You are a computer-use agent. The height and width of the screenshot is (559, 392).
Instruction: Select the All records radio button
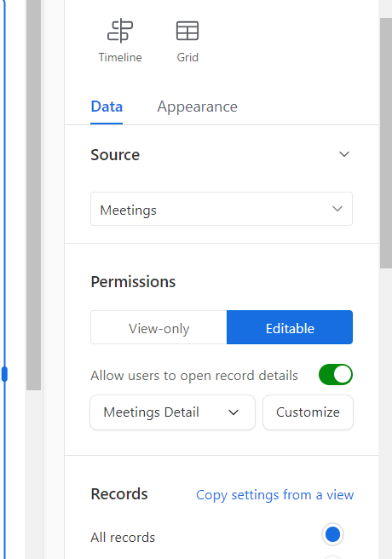click(332, 534)
